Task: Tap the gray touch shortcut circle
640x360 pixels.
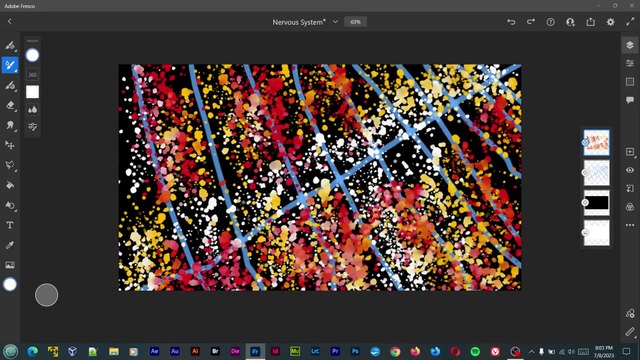Action: tap(47, 295)
